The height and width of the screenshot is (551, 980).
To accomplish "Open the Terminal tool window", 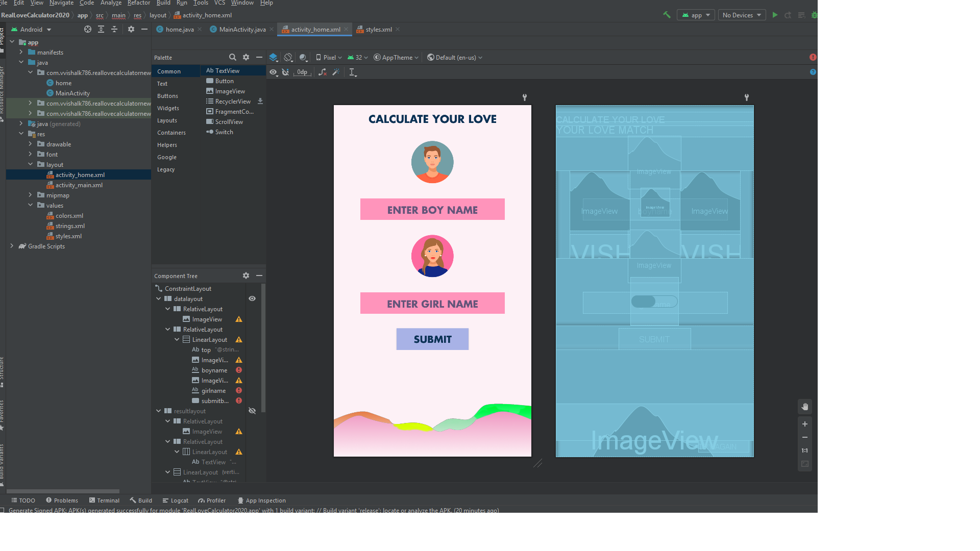I will pos(104,500).
